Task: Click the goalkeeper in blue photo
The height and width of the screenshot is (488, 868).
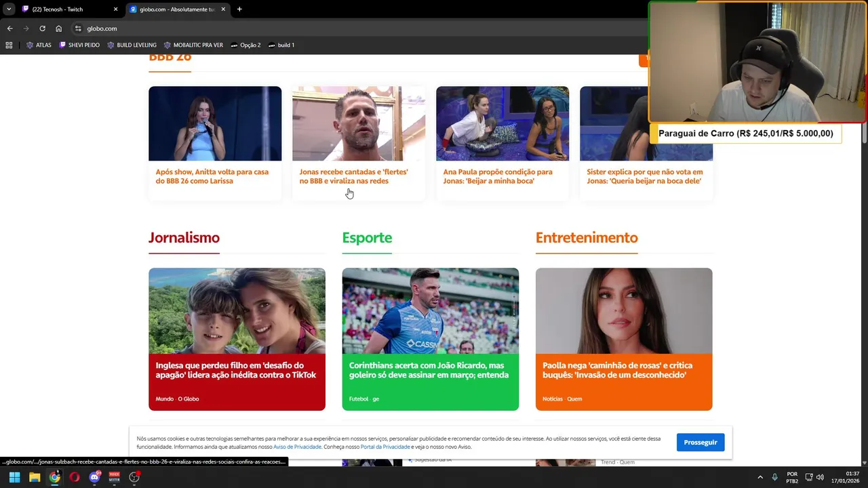Action: 431,310
